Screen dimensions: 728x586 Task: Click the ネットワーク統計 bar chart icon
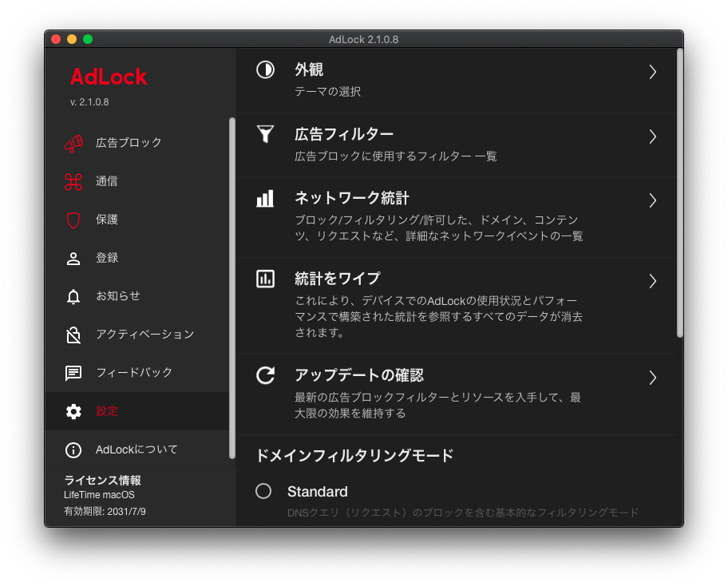coord(263,200)
